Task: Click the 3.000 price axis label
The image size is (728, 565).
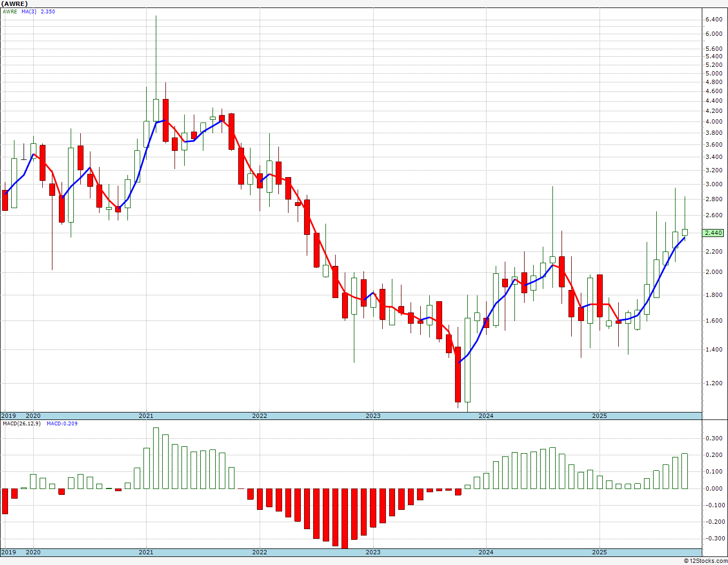Action: click(714, 184)
